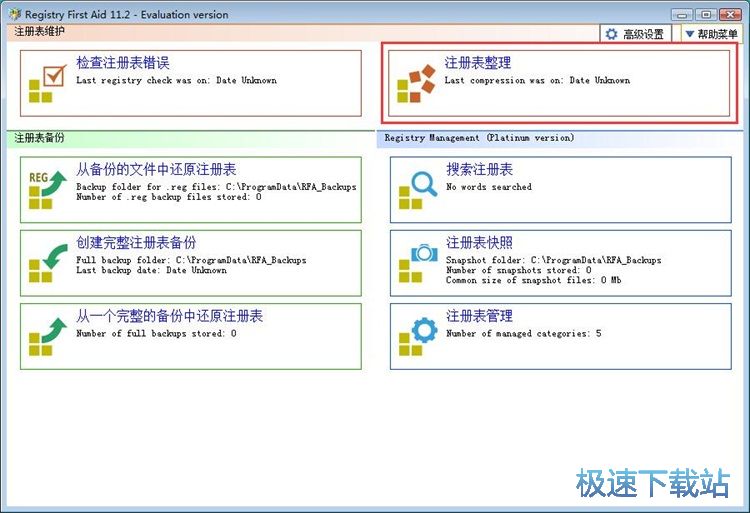Open 注册表整理 title link
This screenshot has width=750, height=513.
coord(477,63)
